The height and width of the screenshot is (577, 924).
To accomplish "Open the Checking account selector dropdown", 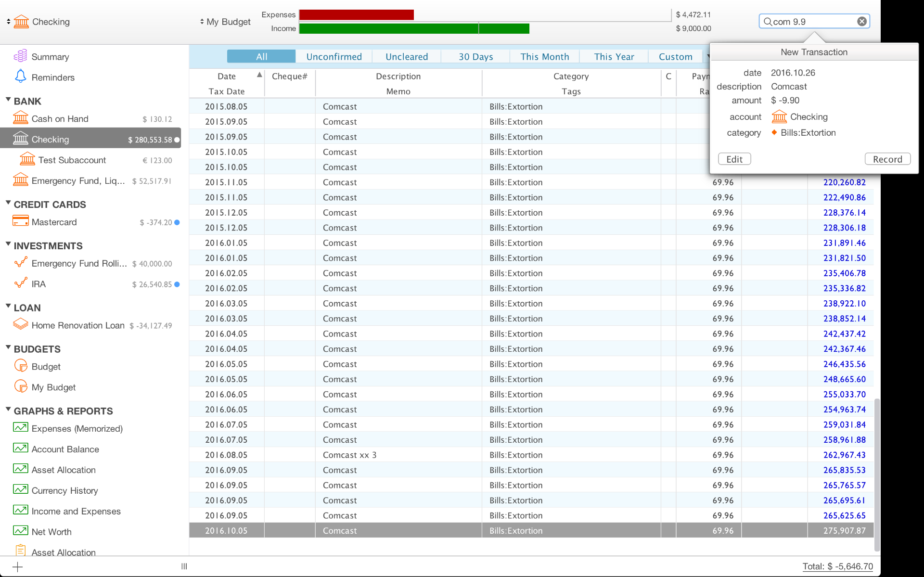I will pos(9,22).
